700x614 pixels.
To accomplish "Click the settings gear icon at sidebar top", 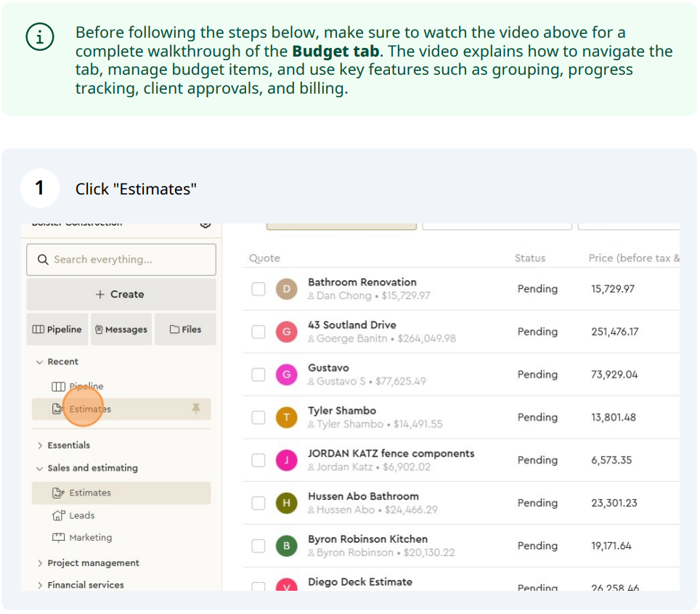I will click(x=205, y=225).
